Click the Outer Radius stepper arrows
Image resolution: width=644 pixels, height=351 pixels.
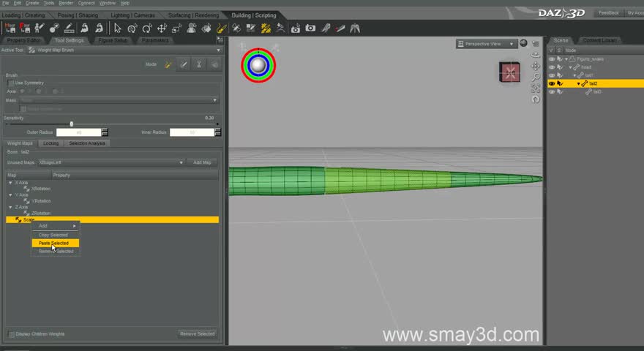[105, 132]
